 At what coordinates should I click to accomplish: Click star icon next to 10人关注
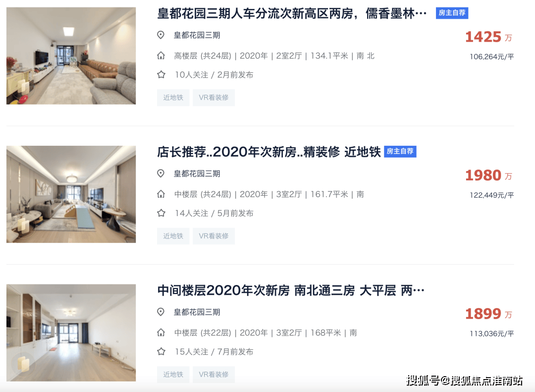[x=161, y=74]
